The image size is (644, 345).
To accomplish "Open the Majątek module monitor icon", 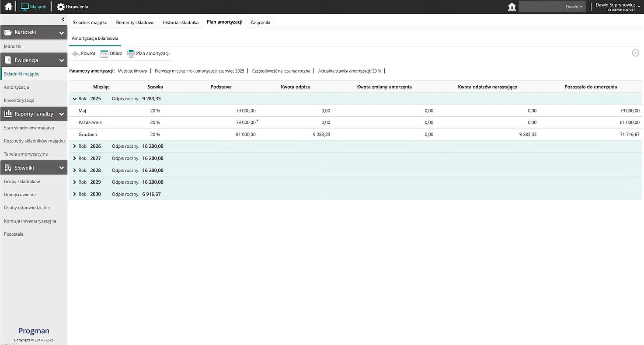I will pyautogui.click(x=25, y=7).
